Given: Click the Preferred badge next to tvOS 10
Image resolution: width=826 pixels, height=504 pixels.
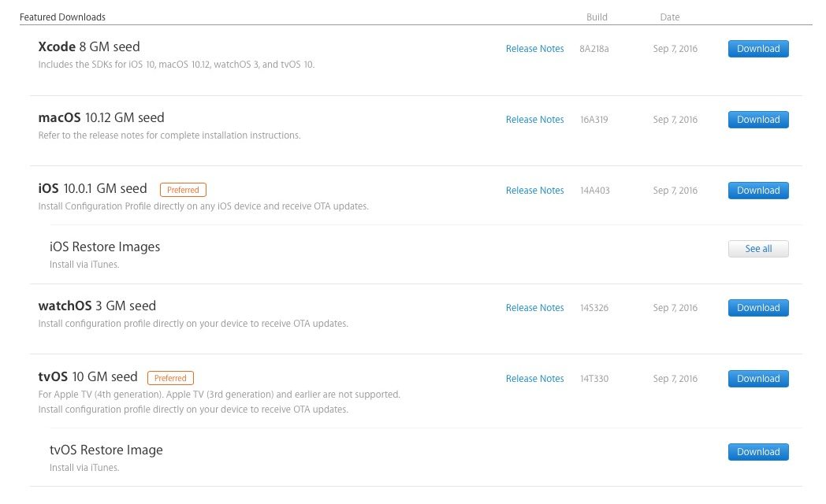Looking at the screenshot, I should coord(170,378).
